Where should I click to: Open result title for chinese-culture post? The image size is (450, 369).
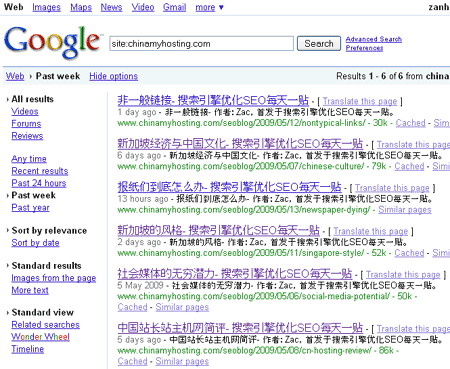(240, 143)
